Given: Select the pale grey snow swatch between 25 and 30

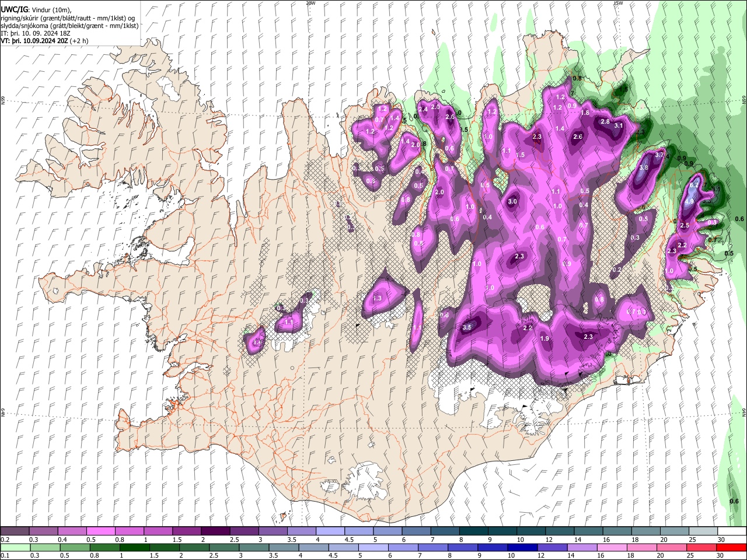Looking at the screenshot, I should click(703, 531).
